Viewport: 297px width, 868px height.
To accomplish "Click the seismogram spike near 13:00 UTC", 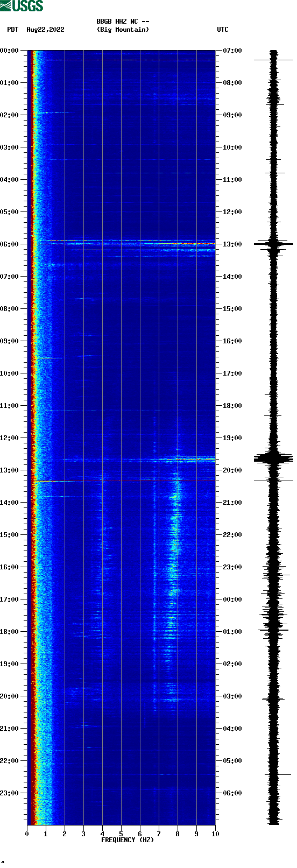I will [274, 244].
